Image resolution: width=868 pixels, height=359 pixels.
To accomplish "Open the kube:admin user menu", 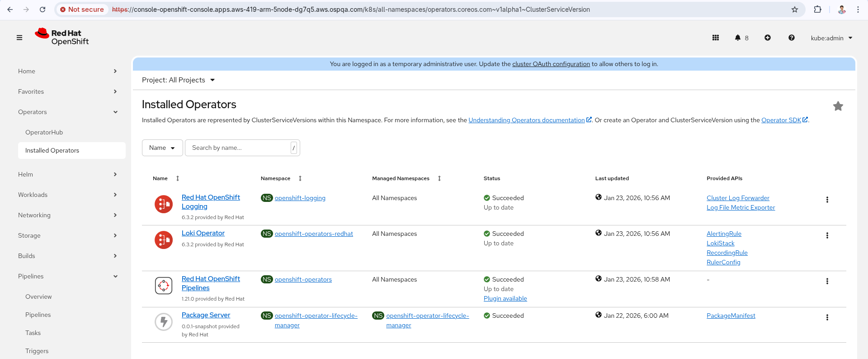I will point(831,38).
